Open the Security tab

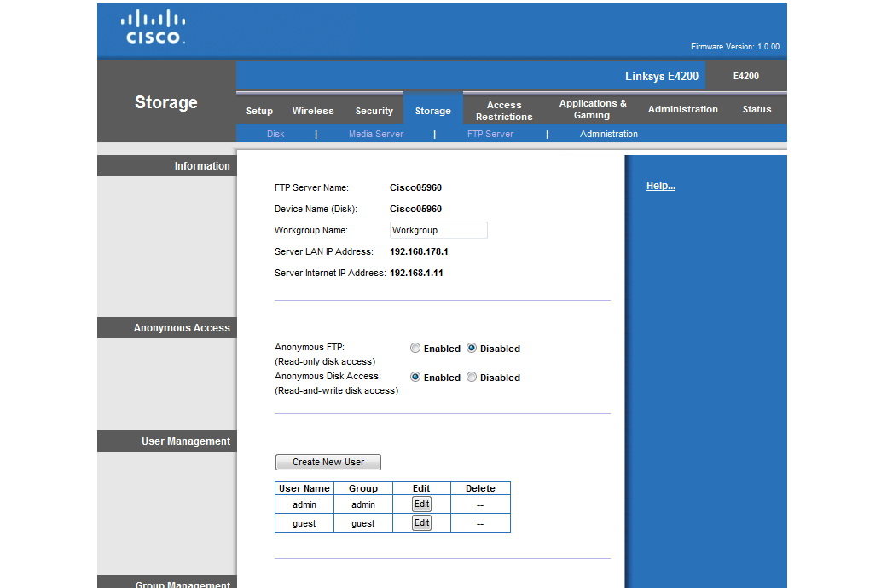(x=374, y=111)
